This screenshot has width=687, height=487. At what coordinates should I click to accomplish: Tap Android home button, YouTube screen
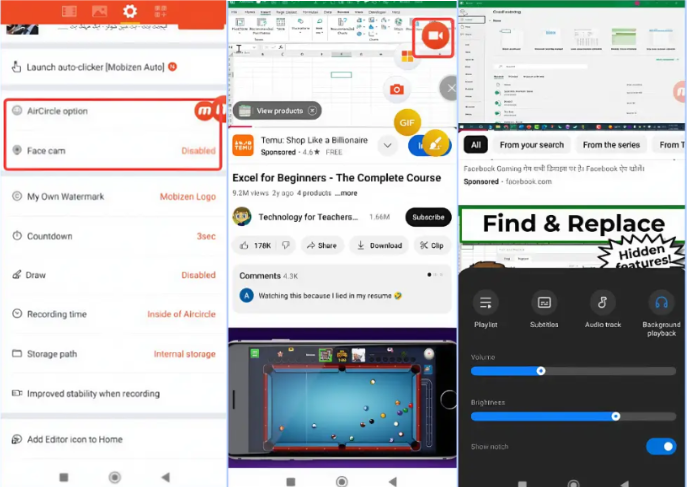[342, 481]
